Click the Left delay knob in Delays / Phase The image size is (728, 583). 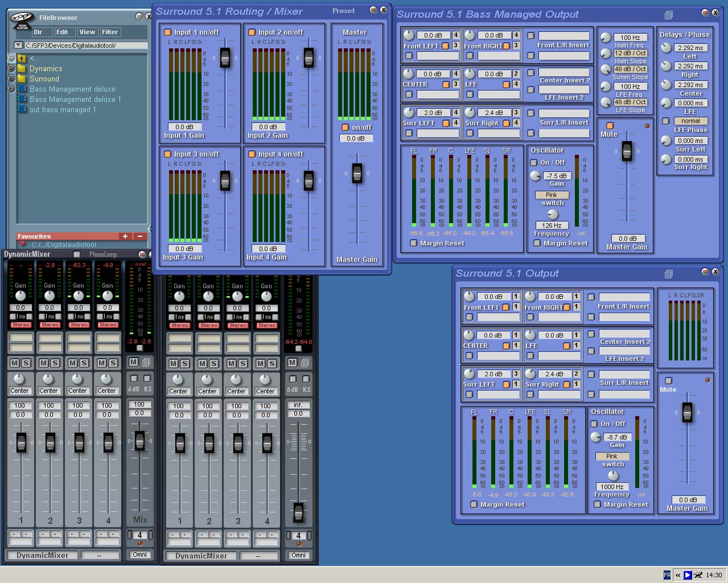click(666, 48)
